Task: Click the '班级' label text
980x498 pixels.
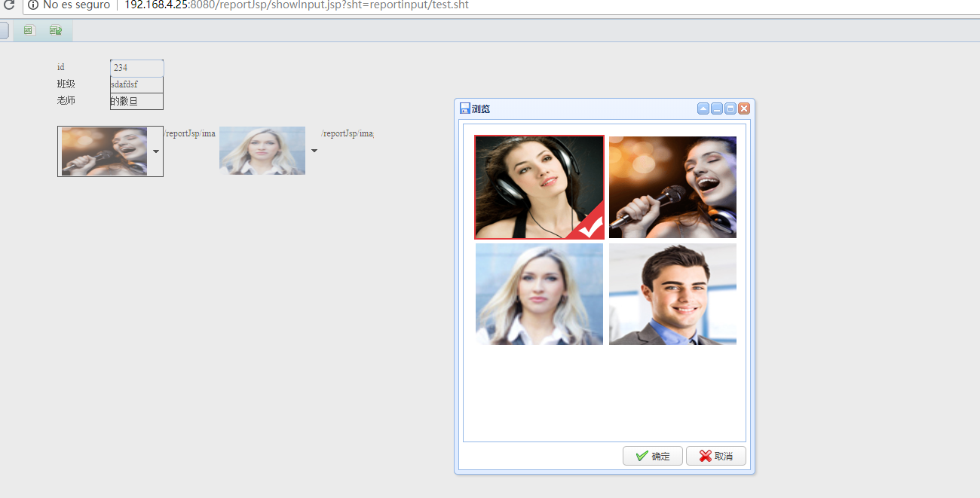Action: click(66, 84)
